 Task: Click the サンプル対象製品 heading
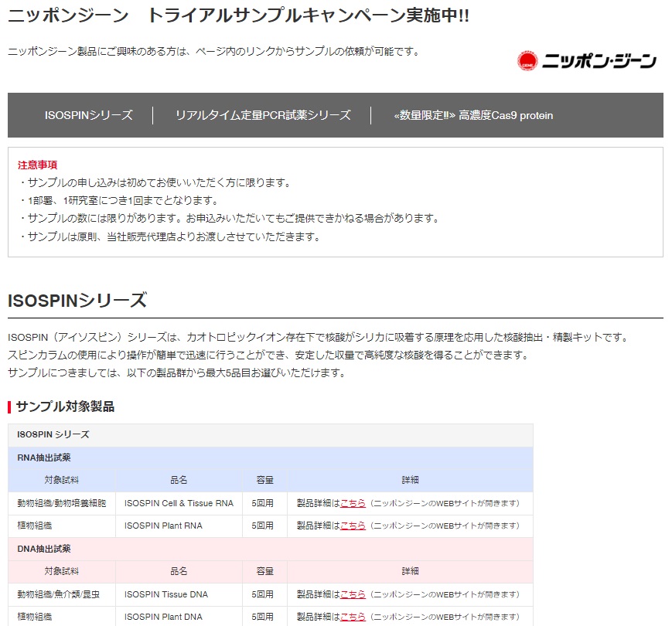pyautogui.click(x=65, y=407)
